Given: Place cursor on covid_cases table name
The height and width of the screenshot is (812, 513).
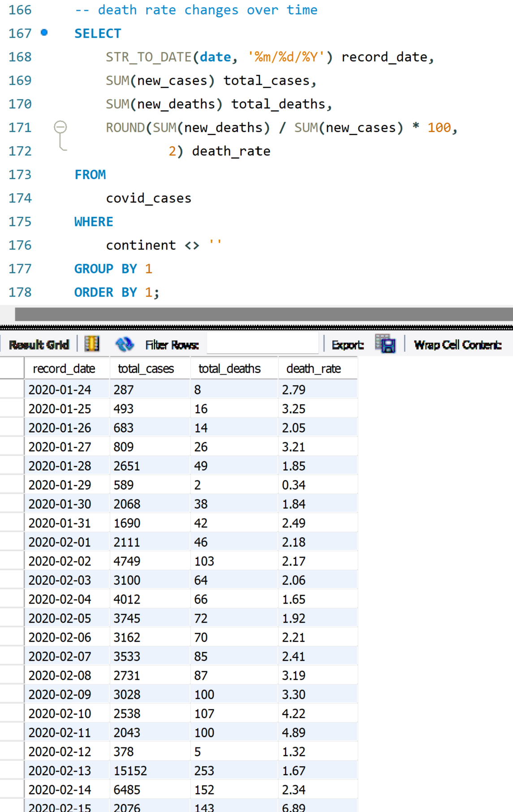Looking at the screenshot, I should click(x=149, y=198).
